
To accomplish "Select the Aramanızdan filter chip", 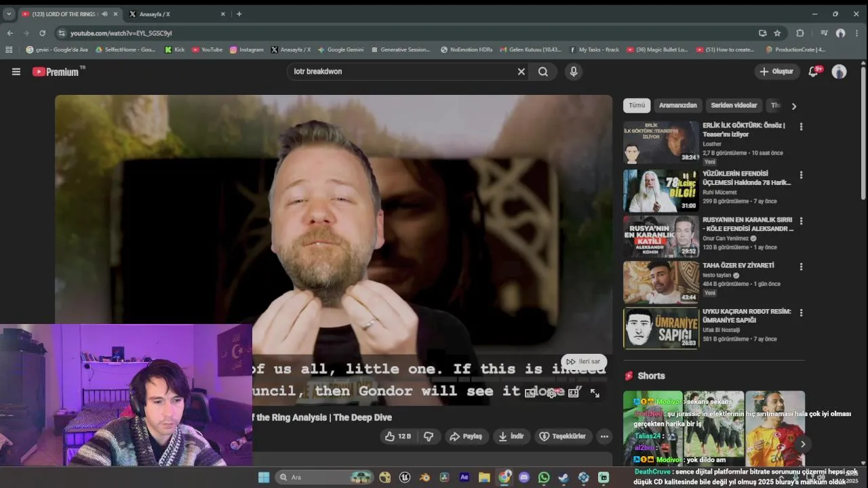I will 678,106.
